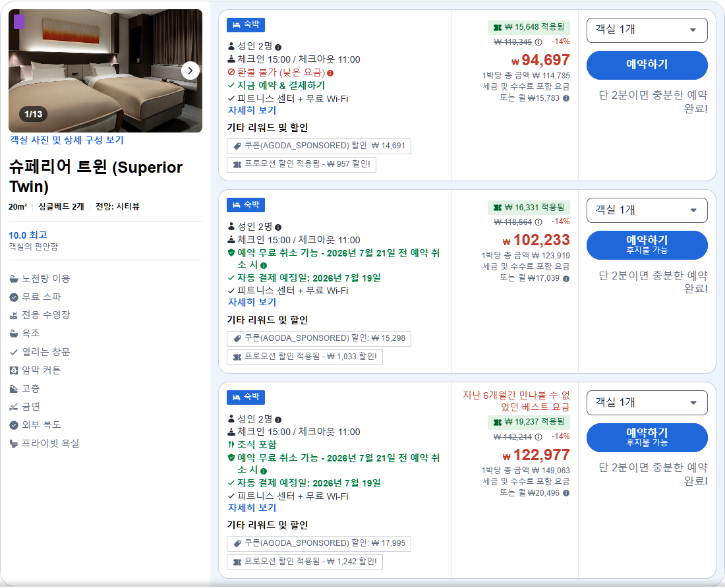Open 객실 1개 dropdown for ₩122,977 offer
The width and height of the screenshot is (725, 588).
click(647, 403)
